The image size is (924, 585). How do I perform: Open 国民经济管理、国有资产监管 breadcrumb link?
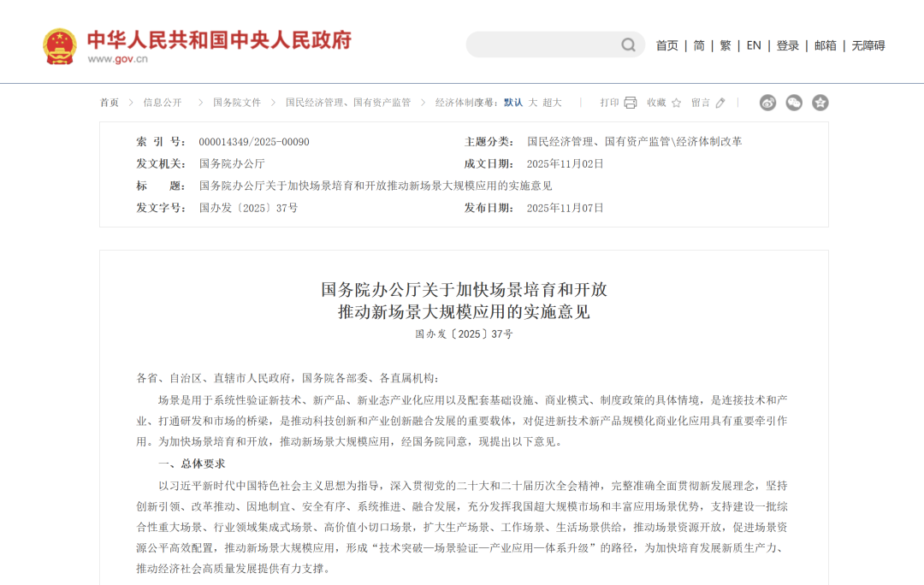click(x=348, y=103)
